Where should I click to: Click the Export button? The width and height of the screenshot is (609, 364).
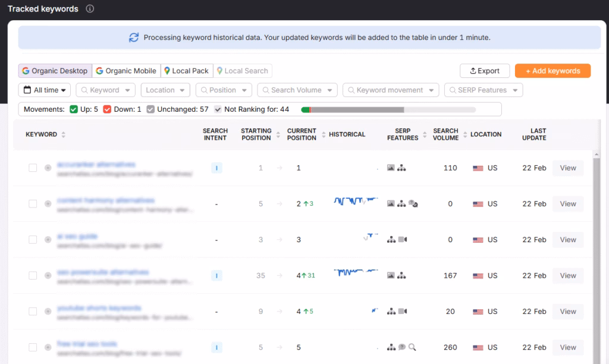point(485,70)
